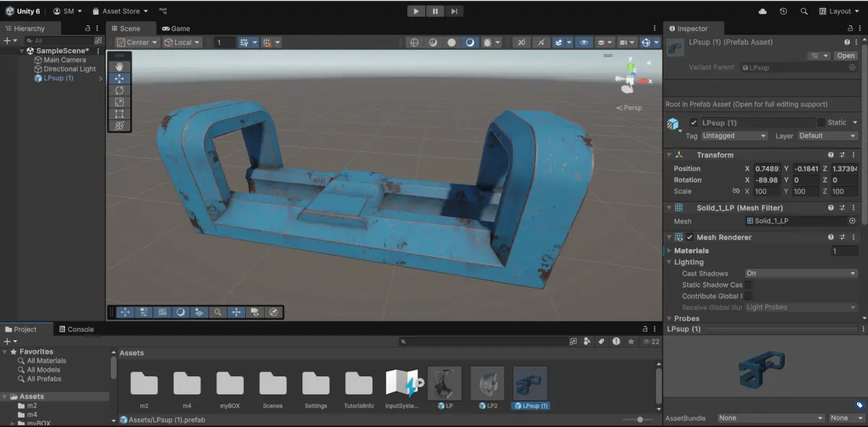Open the undo history icon
Screen dimensions: 868x427
783,11
